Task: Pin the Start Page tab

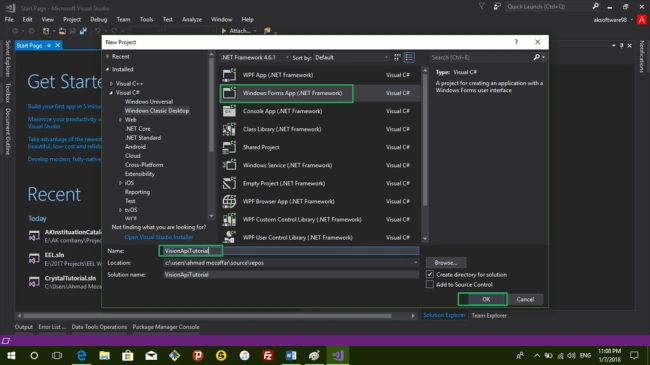Action: tap(49, 45)
